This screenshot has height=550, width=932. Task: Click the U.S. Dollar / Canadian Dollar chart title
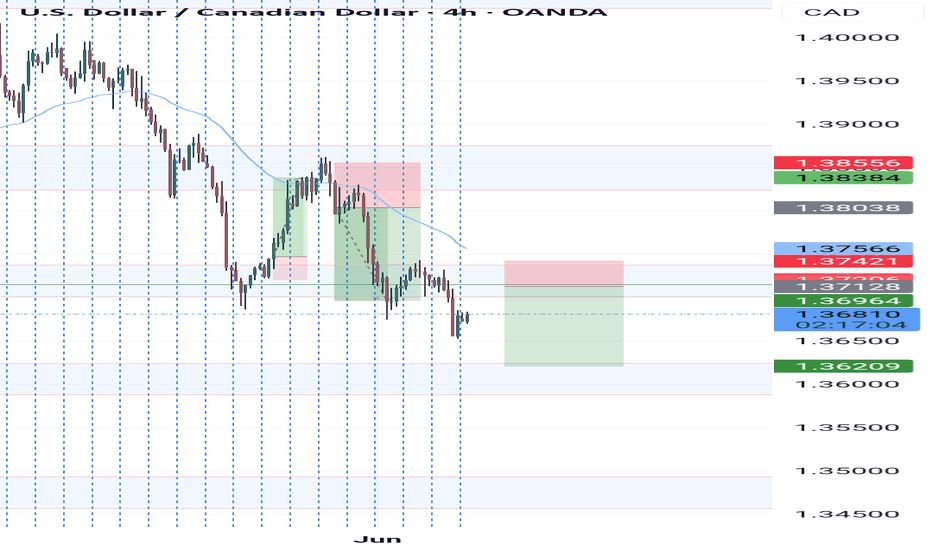[x=314, y=12]
